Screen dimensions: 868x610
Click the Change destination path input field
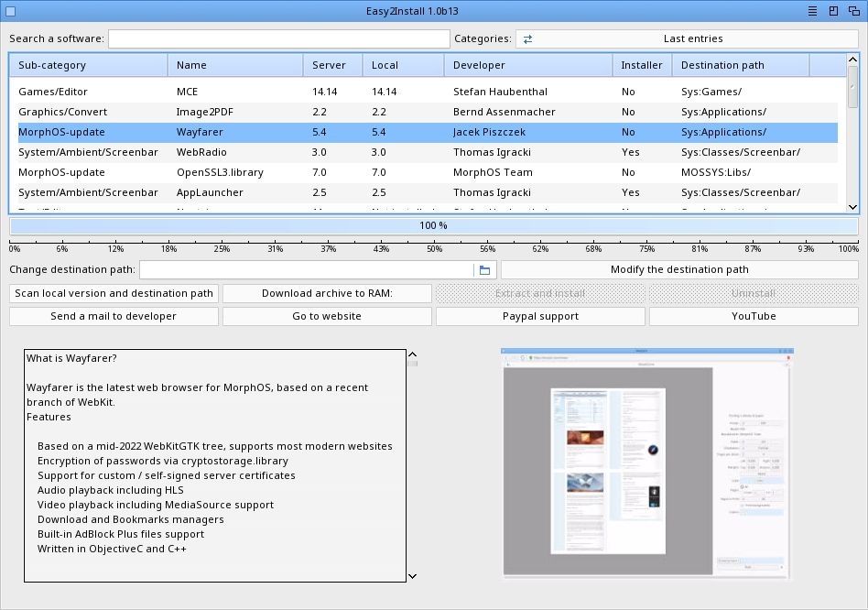coord(307,270)
